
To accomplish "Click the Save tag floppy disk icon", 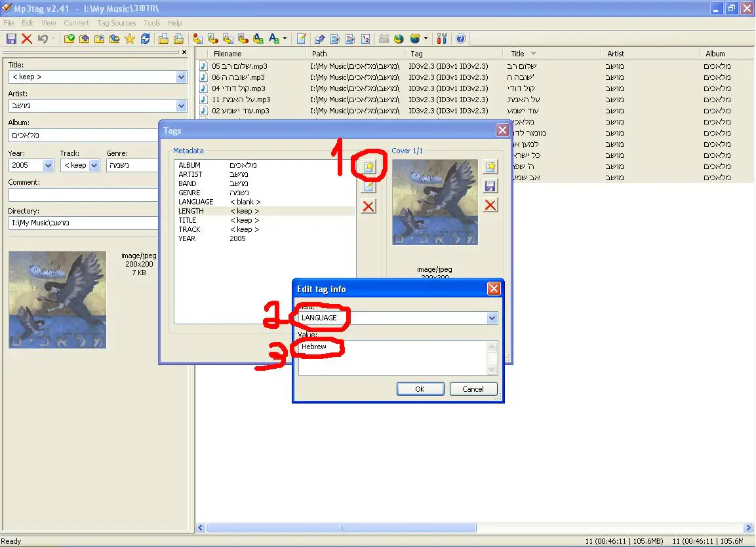I will pyautogui.click(x=11, y=39).
